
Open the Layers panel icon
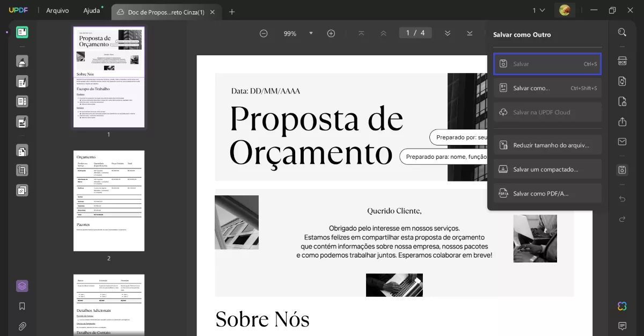tap(22, 286)
